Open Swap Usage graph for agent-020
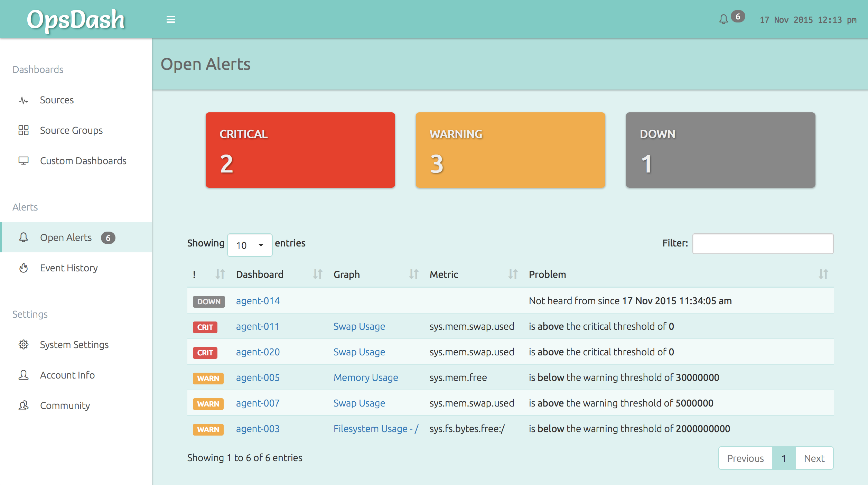Viewport: 868px width, 485px height. pyautogui.click(x=359, y=352)
